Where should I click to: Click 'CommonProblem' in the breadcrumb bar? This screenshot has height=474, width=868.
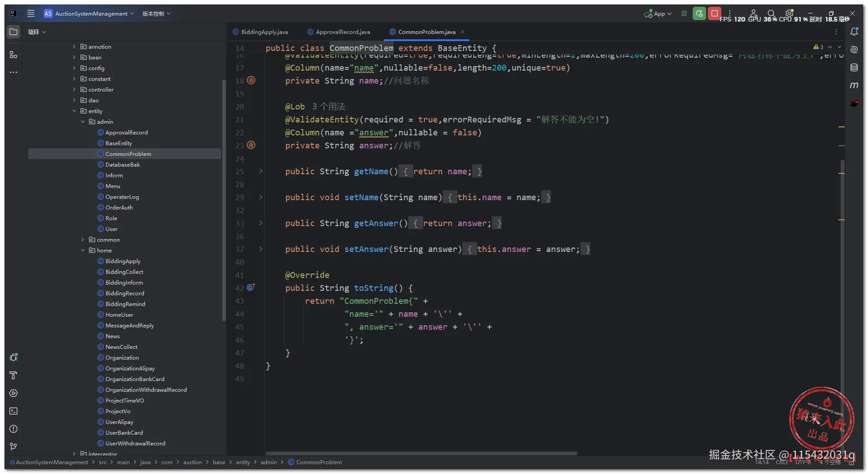point(315,462)
